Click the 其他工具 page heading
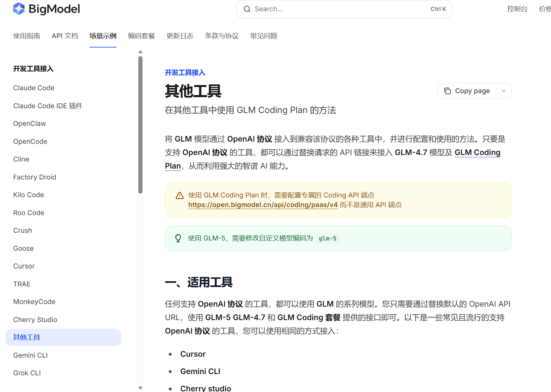Image resolution: width=551 pixels, height=392 pixels. [x=193, y=91]
